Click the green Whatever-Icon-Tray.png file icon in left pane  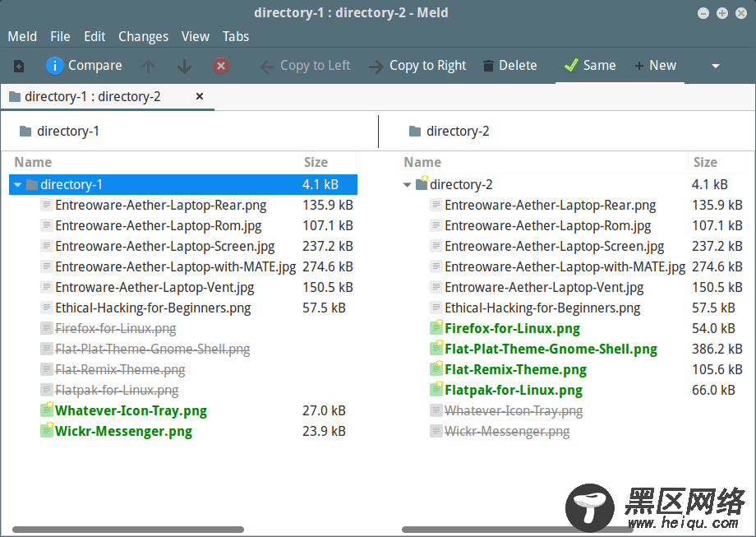click(x=47, y=410)
